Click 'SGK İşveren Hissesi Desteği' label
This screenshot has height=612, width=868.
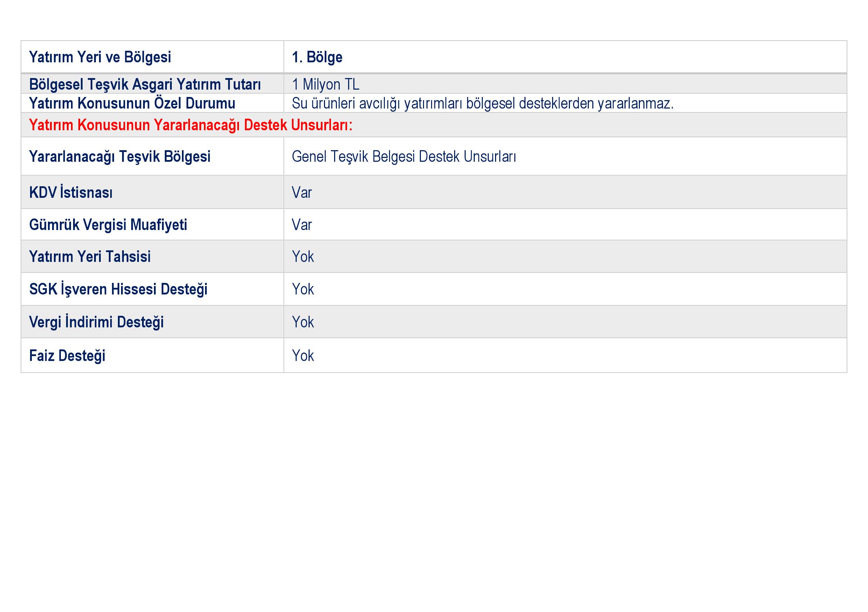click(x=118, y=289)
